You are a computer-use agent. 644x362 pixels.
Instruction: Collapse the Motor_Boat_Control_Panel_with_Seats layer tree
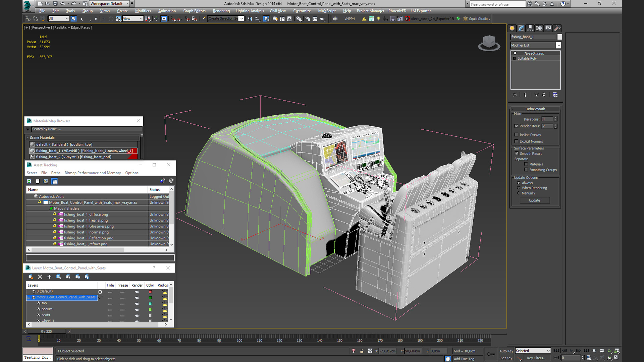29,297
